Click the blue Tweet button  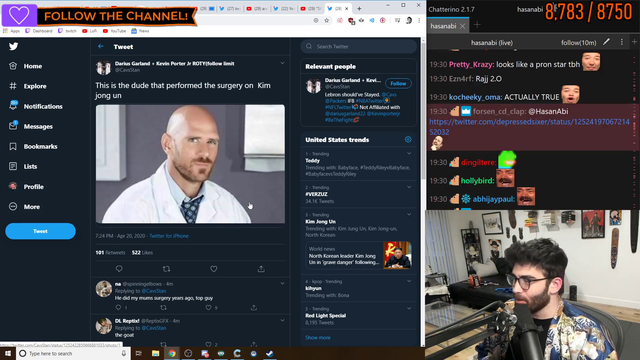click(40, 231)
